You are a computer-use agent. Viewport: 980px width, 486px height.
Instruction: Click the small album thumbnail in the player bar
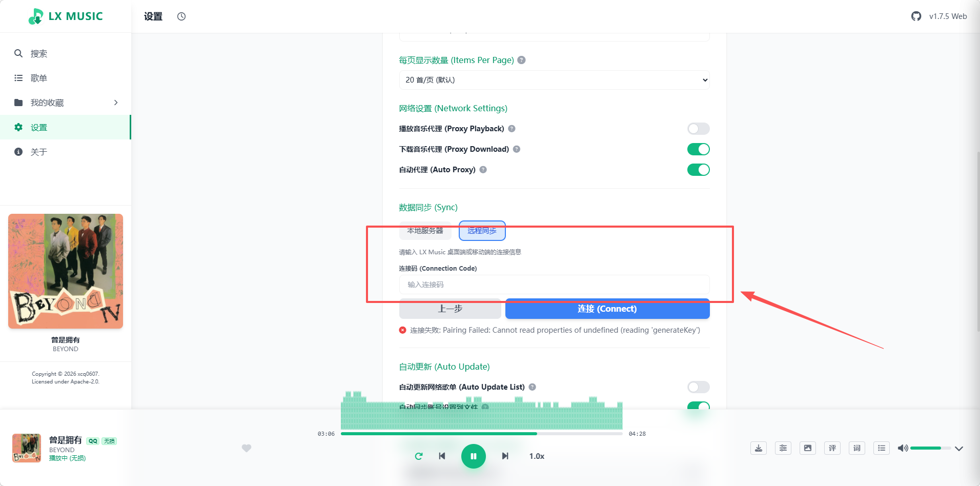(x=27, y=448)
